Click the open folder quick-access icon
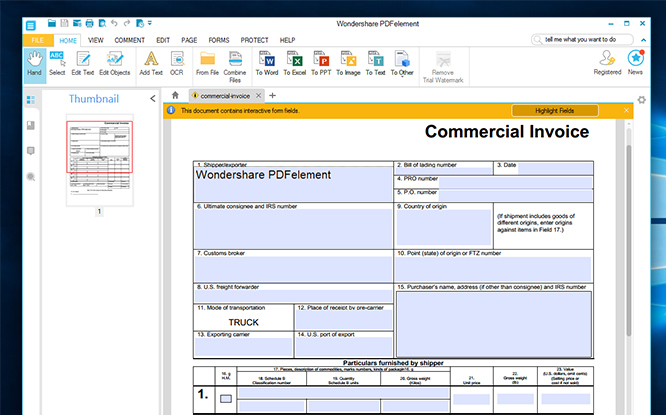Image resolution: width=666 pixels, height=415 pixels. coord(52,23)
